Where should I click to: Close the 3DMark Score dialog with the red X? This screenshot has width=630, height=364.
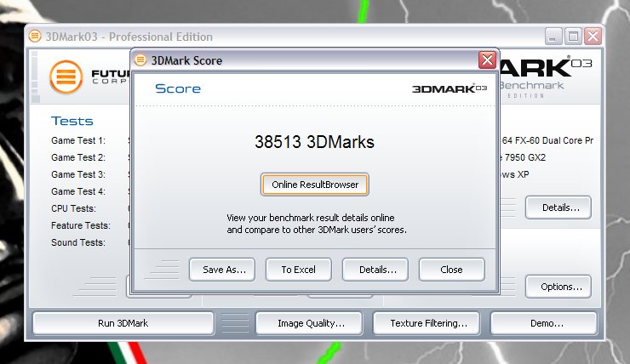point(487,60)
